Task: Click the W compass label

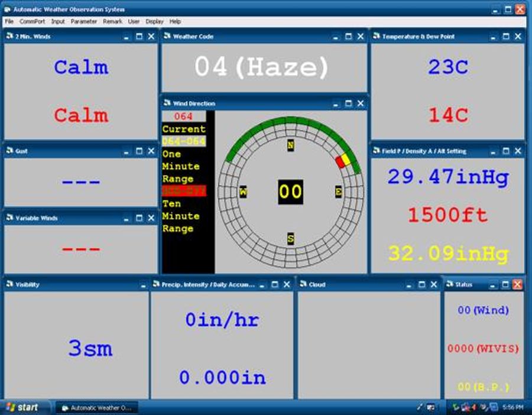Action: point(243,192)
